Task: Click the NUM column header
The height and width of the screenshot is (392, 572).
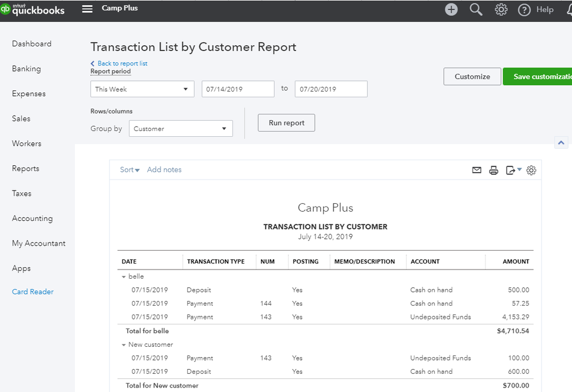Action: pyautogui.click(x=267, y=262)
